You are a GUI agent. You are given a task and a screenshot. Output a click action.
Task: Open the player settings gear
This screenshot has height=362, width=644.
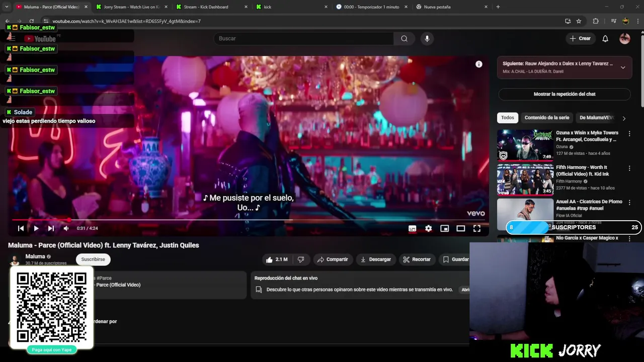[x=429, y=228]
